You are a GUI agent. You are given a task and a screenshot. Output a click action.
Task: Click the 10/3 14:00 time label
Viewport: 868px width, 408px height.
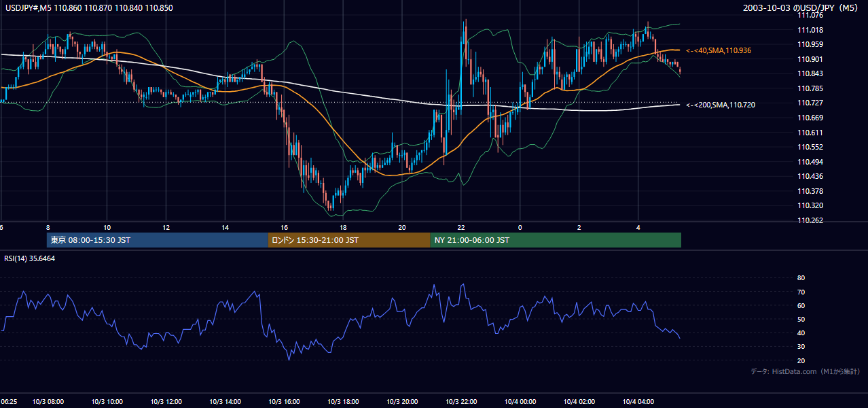coord(225,402)
